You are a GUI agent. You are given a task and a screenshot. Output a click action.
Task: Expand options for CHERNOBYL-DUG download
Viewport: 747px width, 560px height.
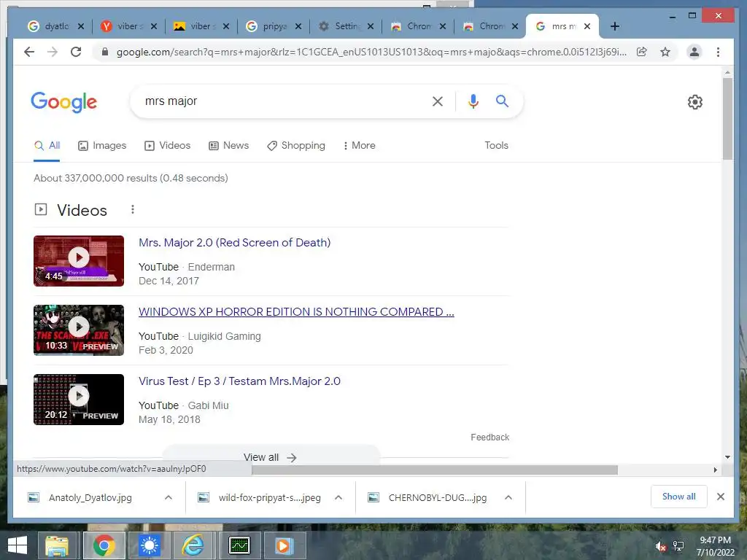tap(508, 497)
